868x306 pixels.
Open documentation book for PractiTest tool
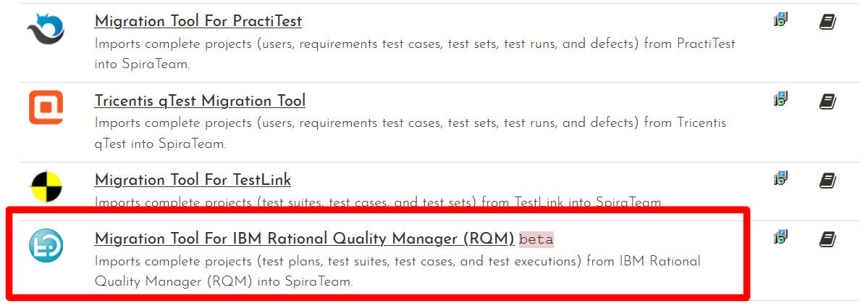(x=827, y=22)
